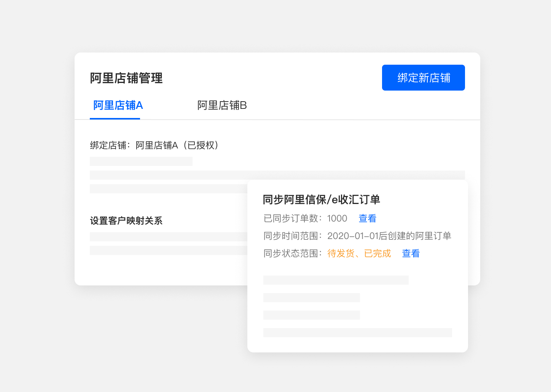
Task: Click 查看 next to synced order count 1000
Action: click(x=367, y=218)
